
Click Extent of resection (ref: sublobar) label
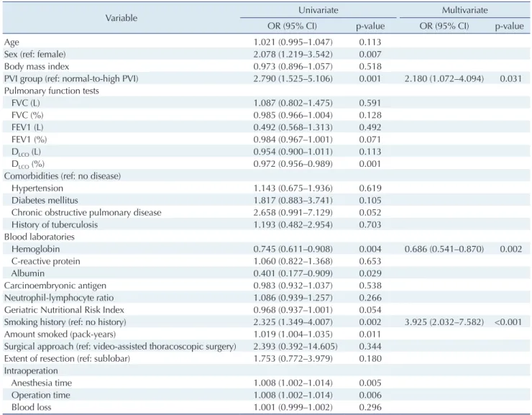67,359
